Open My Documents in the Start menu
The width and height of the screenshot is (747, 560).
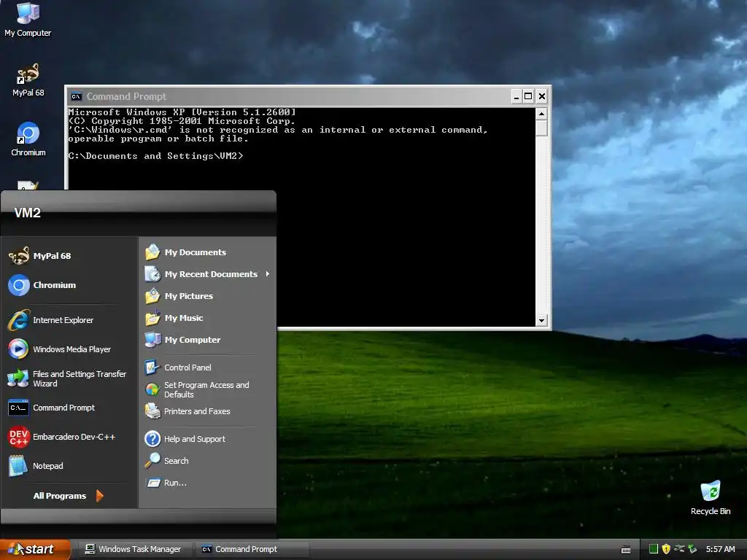pos(207,252)
